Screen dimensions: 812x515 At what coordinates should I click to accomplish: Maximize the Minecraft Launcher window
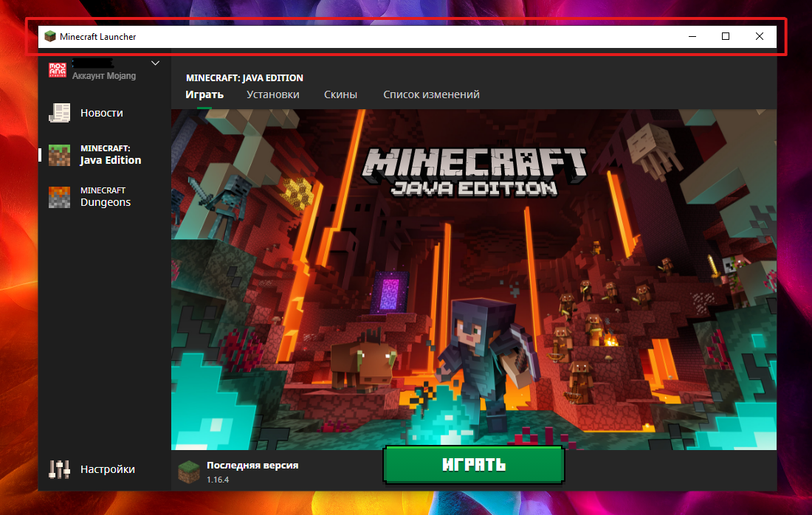point(726,36)
